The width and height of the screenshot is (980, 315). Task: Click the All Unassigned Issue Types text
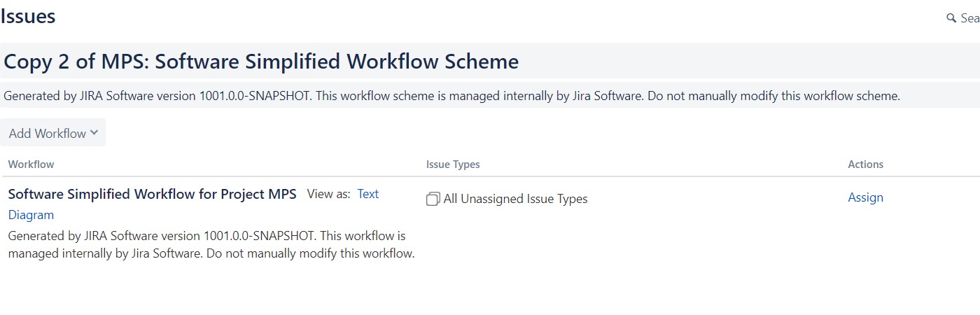point(516,199)
